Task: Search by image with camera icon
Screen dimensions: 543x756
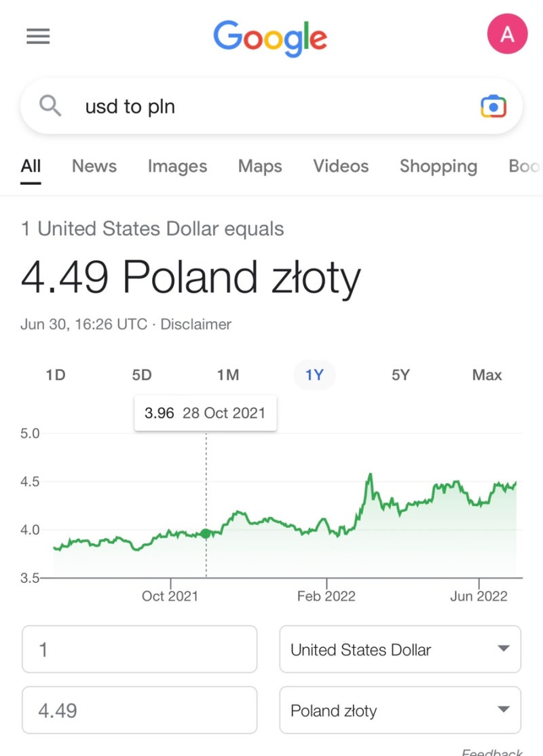Action: [493, 107]
